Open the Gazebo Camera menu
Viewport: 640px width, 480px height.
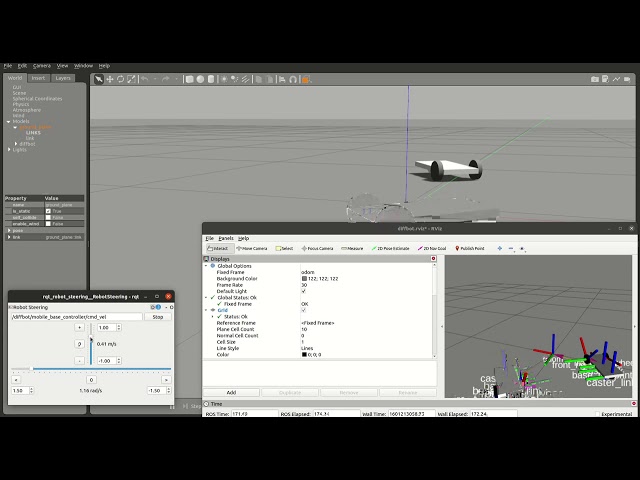click(x=41, y=65)
